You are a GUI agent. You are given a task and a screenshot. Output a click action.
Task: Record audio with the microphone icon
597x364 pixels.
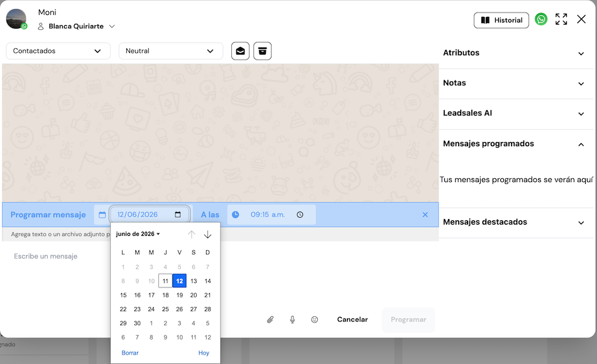[x=292, y=319]
